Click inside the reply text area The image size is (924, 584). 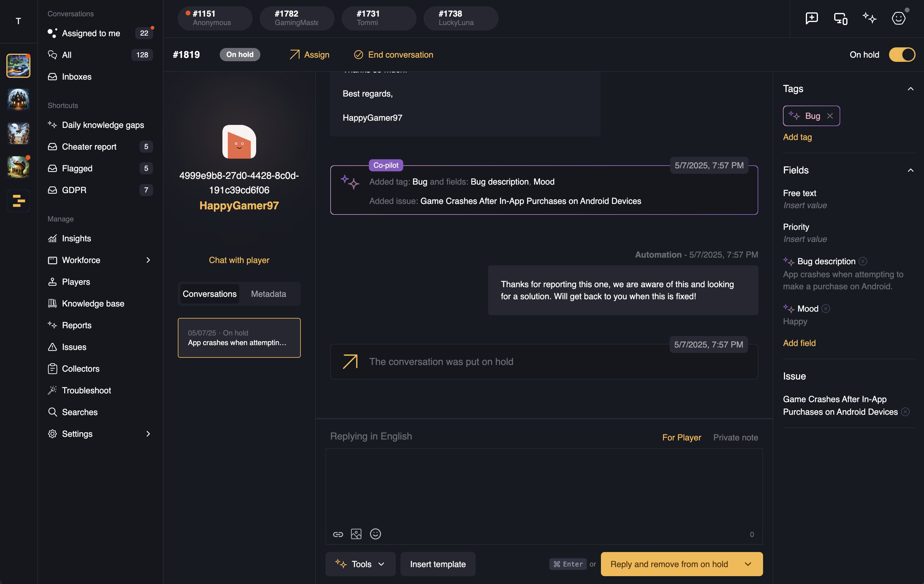(543, 488)
